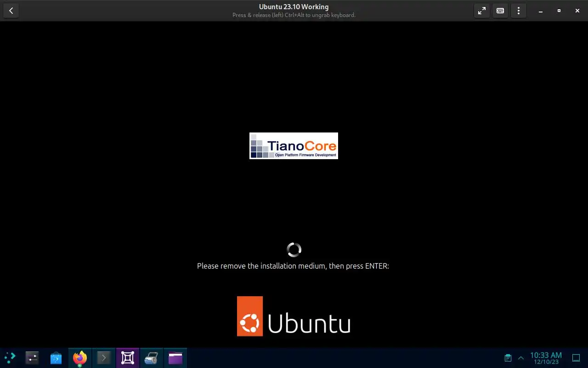The height and width of the screenshot is (368, 588).
Task: Open the keyboard shortcuts button in header
Action: coord(500,11)
